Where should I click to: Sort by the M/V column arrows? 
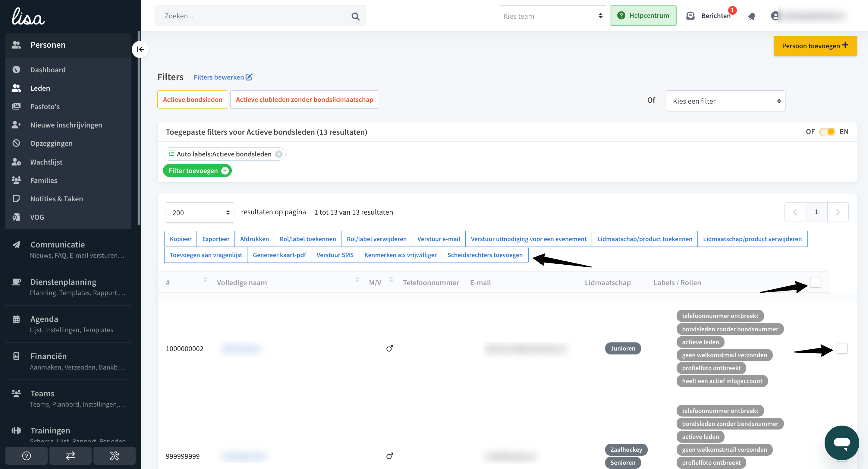click(391, 280)
